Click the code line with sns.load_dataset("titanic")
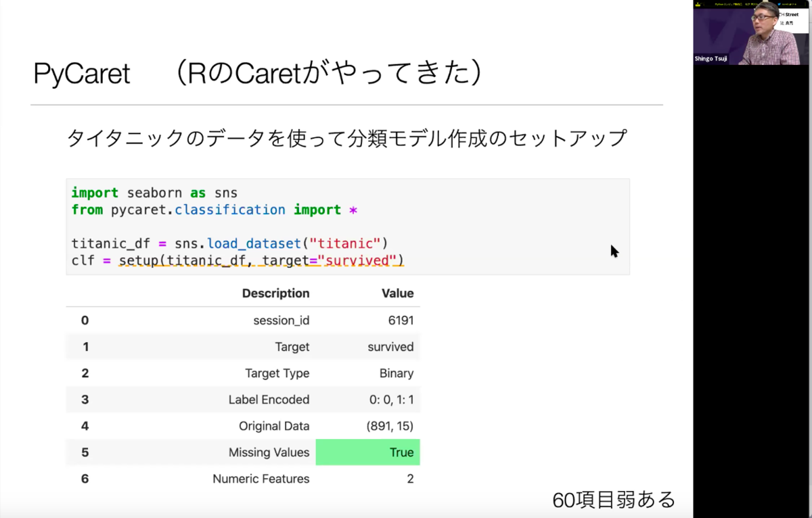Viewport: 812px width, 518px height. point(229,243)
